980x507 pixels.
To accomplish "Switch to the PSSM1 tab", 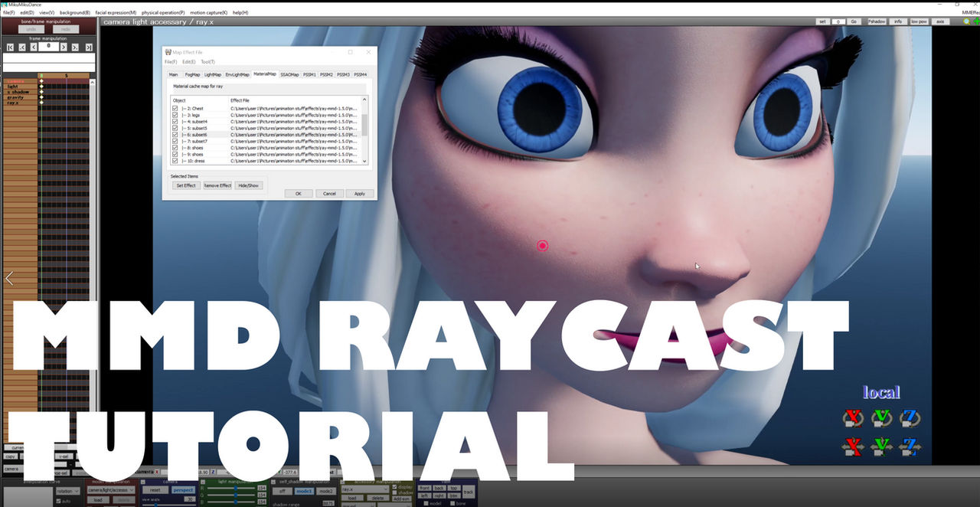I will point(309,74).
